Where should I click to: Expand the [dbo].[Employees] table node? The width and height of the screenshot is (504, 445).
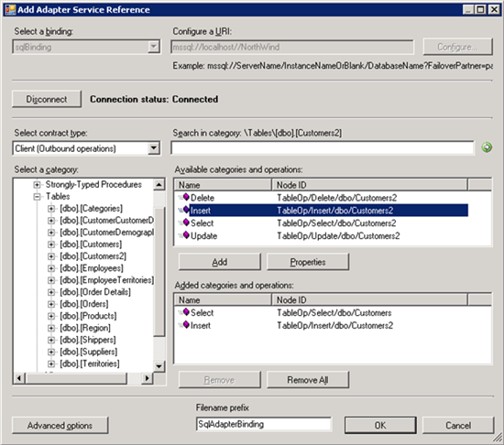50,268
